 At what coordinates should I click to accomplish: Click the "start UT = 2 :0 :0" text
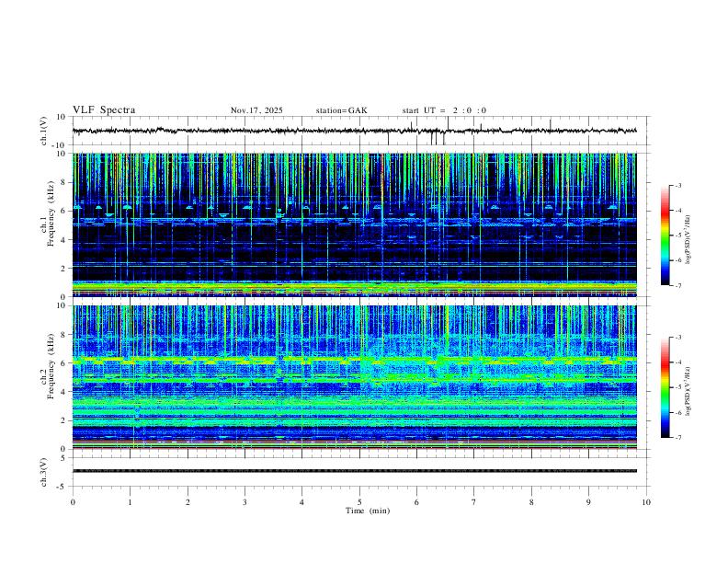click(x=444, y=110)
